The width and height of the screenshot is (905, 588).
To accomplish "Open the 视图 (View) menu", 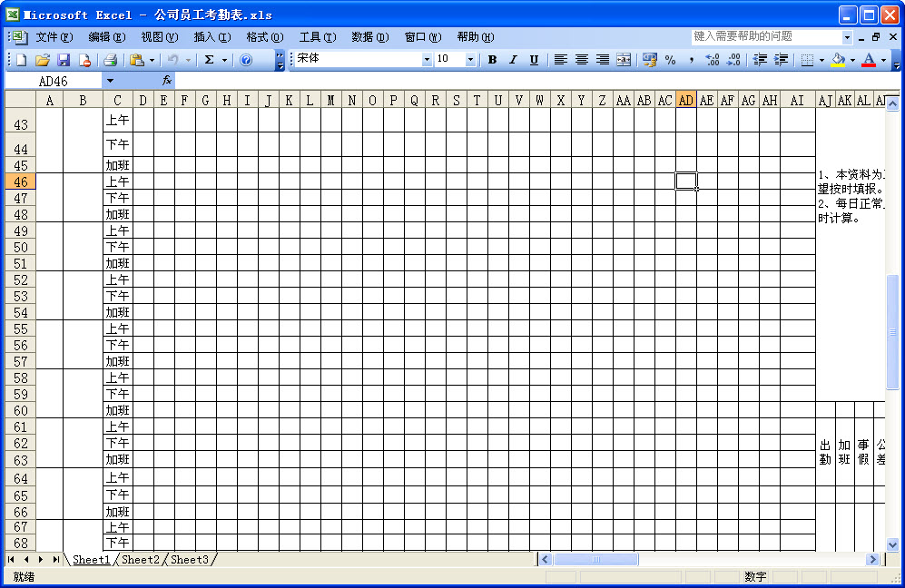I will coord(159,37).
